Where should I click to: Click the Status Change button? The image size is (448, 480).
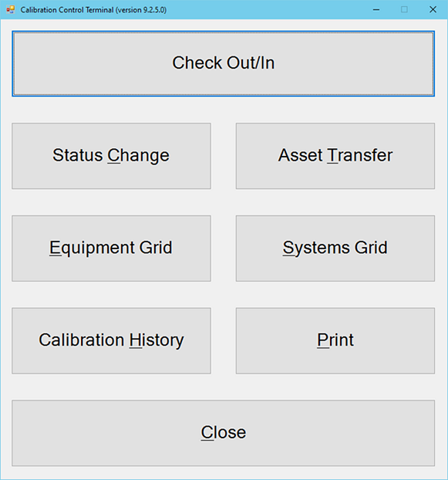[111, 156]
